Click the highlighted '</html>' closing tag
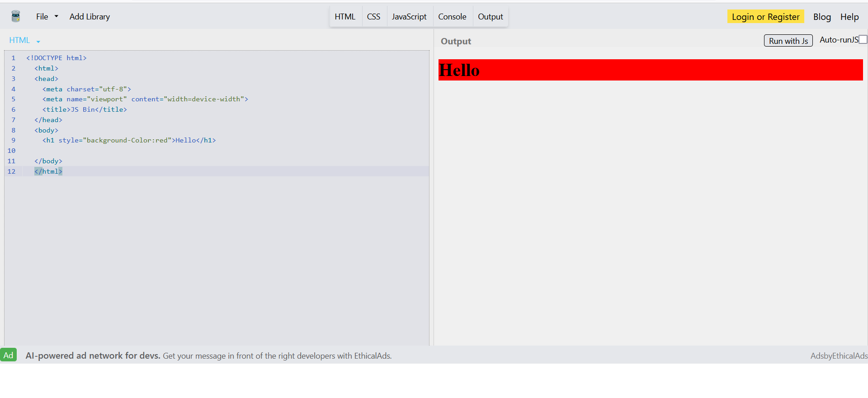Image resolution: width=868 pixels, height=398 pixels. pyautogui.click(x=48, y=171)
